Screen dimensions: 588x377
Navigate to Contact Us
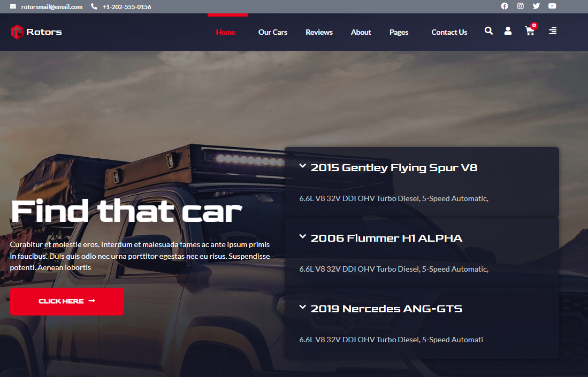click(449, 32)
